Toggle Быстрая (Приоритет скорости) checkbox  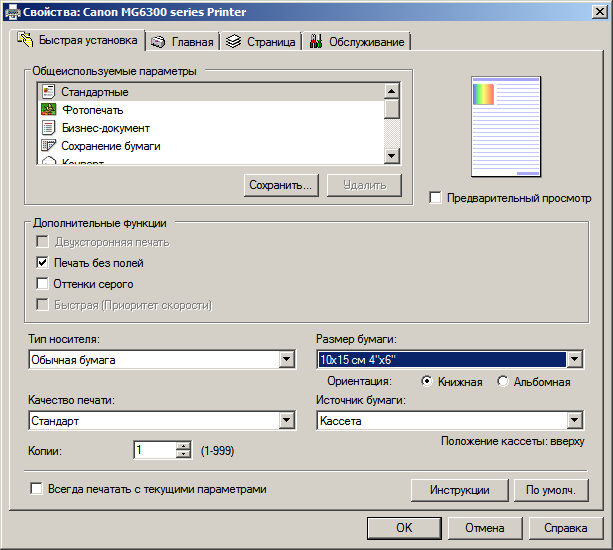pos(42,305)
